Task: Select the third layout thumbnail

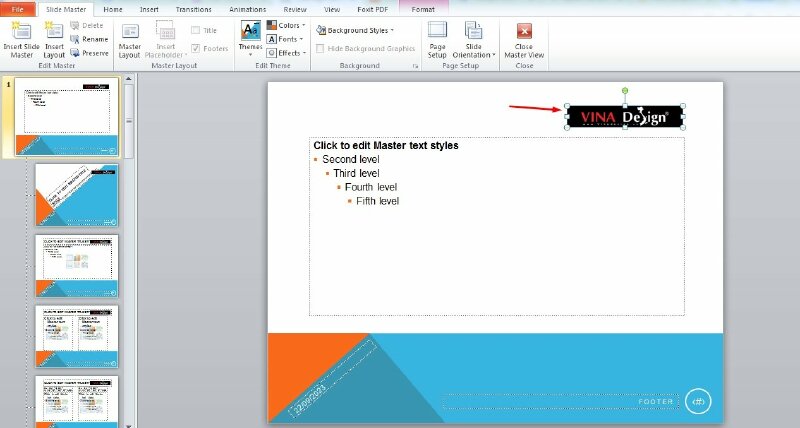Action: click(77, 266)
